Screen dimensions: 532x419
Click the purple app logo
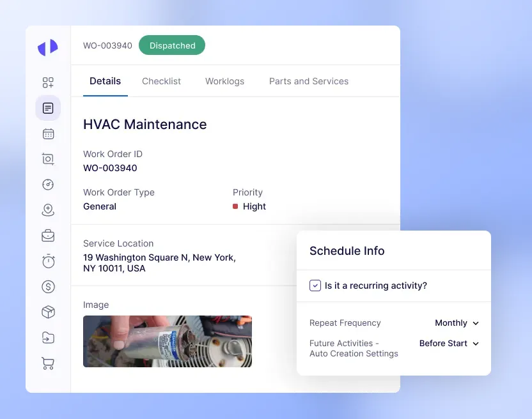(x=48, y=47)
